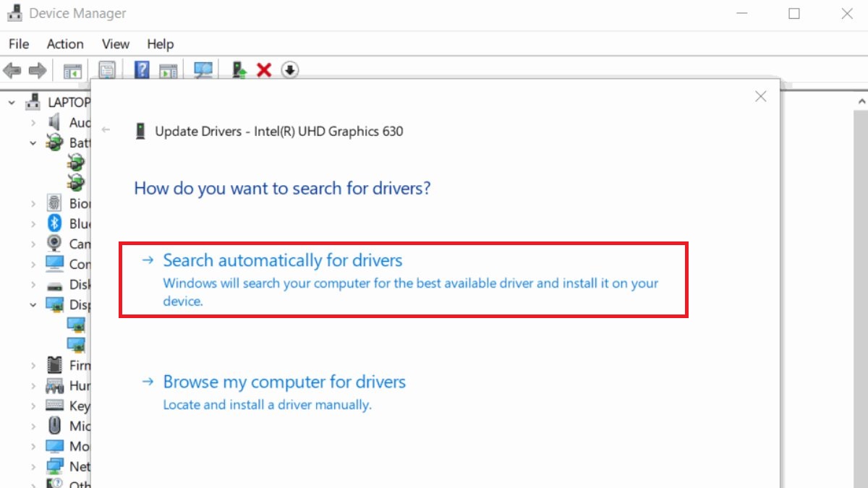Open the File menu

pos(19,44)
